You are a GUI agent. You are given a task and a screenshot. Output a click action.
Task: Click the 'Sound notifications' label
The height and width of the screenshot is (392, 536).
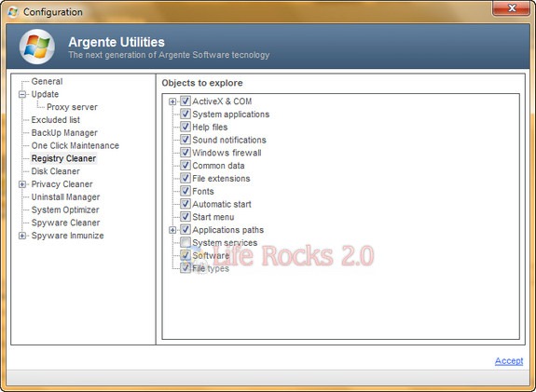click(229, 140)
